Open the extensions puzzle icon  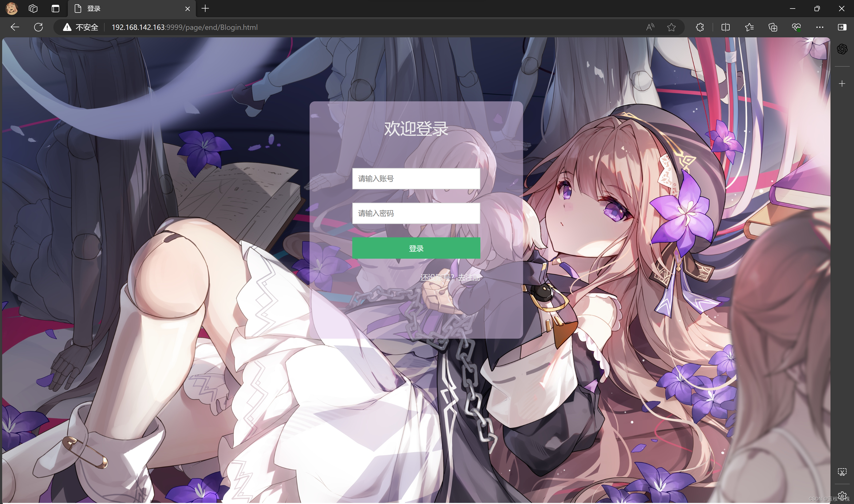pyautogui.click(x=700, y=27)
